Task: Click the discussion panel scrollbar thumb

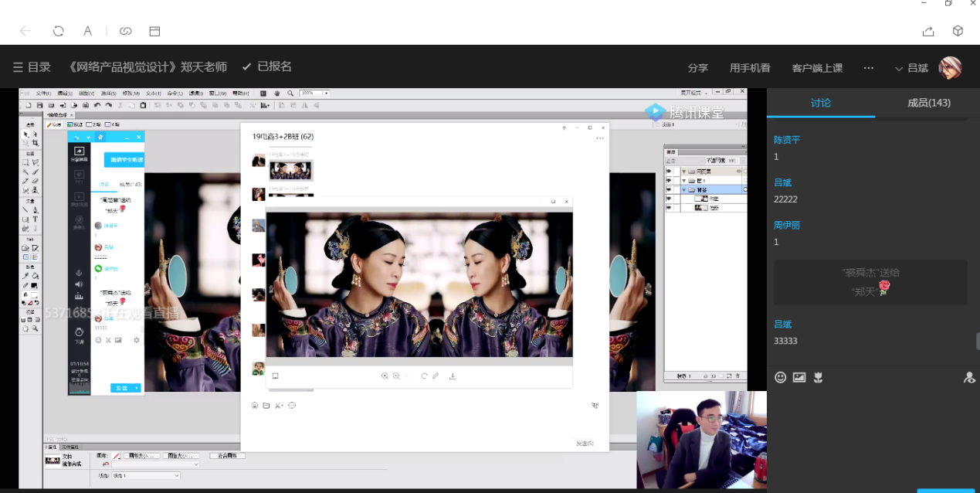Action: tap(978, 341)
